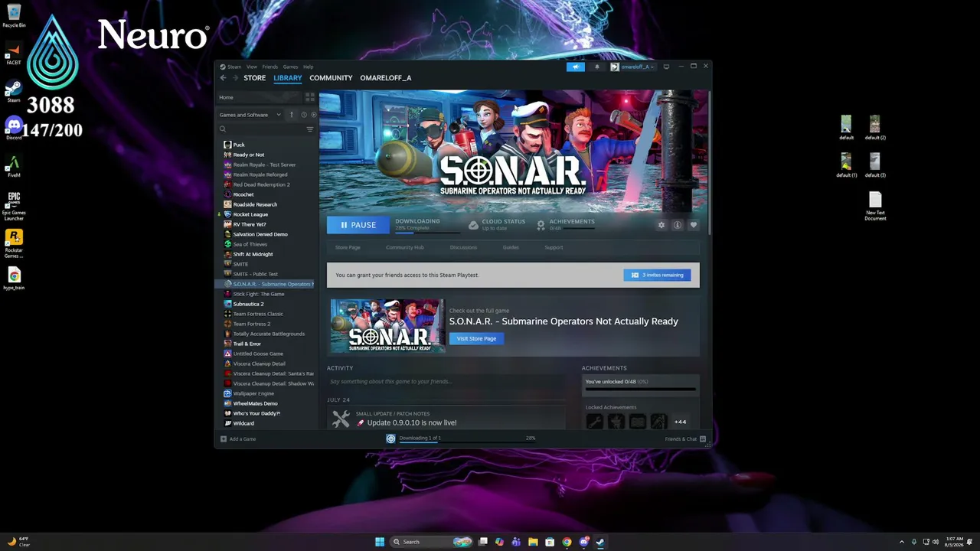
Task: Open the omareloff_A account dropdown
Action: [632, 67]
